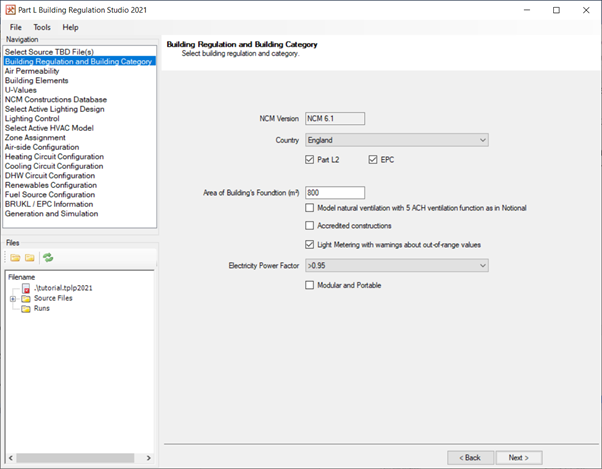Close the Part L Building Regulation Studio window
The height and width of the screenshot is (469, 602).
coord(586,10)
